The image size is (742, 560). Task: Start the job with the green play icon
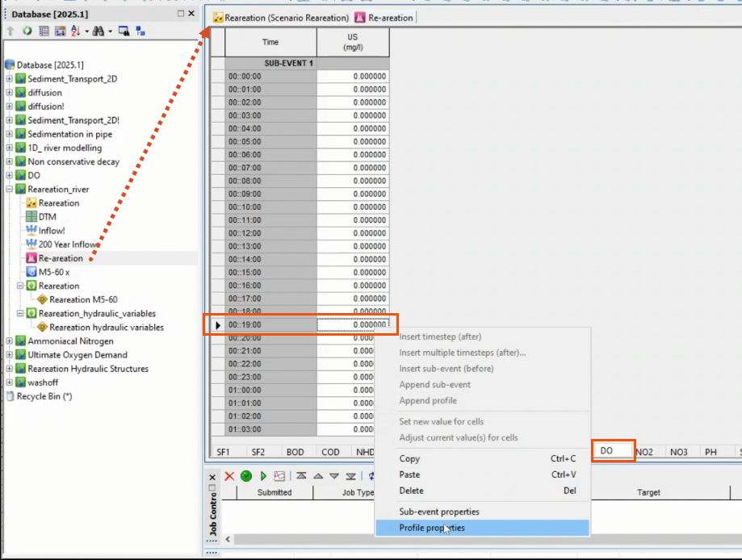(x=263, y=477)
